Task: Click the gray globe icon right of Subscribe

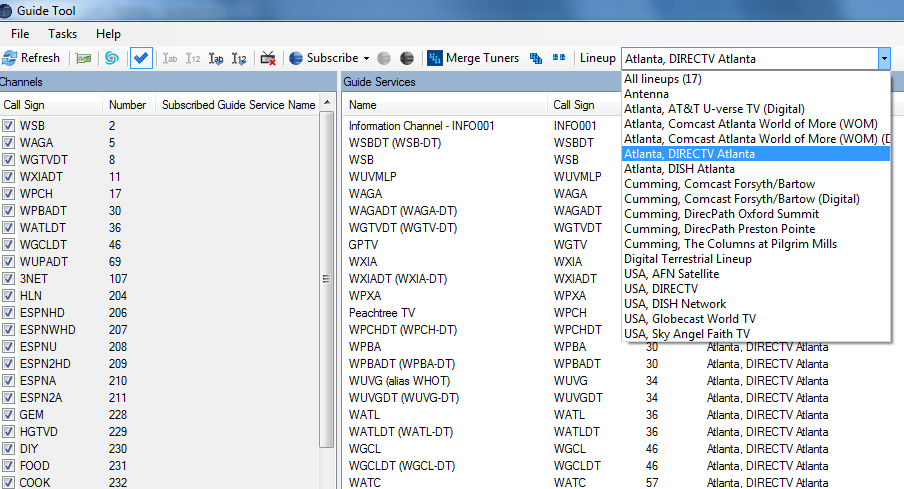Action: [x=385, y=58]
